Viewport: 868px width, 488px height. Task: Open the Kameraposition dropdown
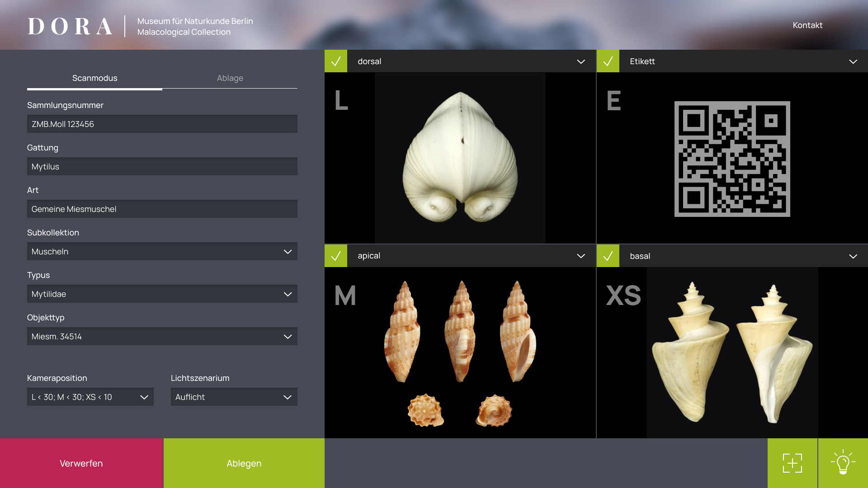[90, 397]
